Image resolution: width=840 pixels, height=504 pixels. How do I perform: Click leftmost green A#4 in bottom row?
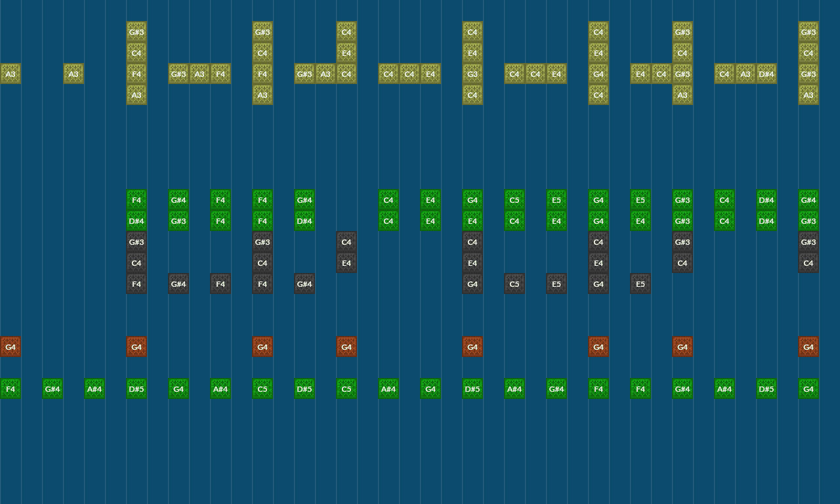pyautogui.click(x=94, y=389)
